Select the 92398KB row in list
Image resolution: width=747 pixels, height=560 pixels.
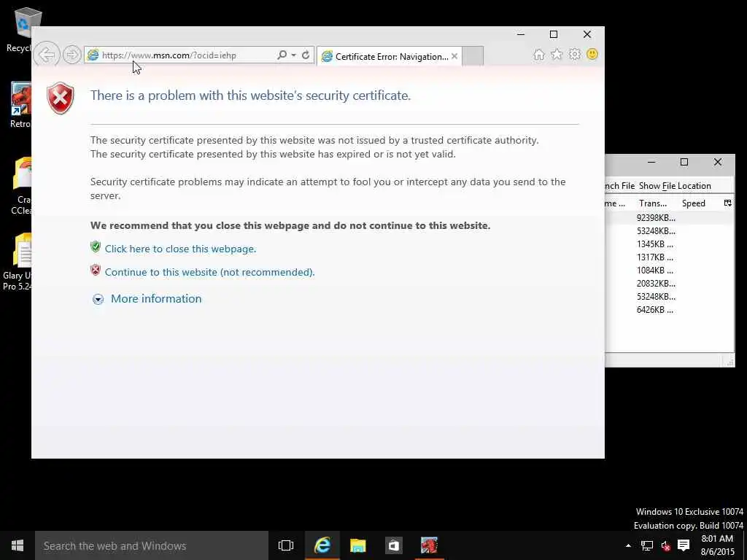point(670,218)
